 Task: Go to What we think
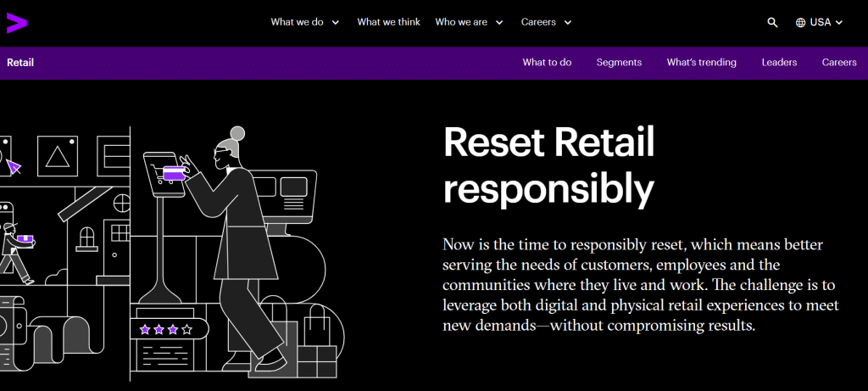click(388, 22)
